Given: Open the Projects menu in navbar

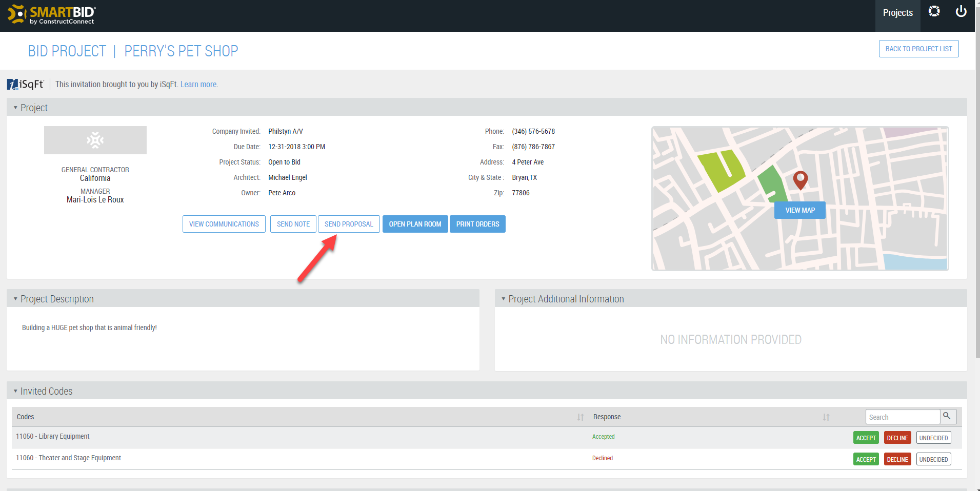Looking at the screenshot, I should [x=897, y=12].
